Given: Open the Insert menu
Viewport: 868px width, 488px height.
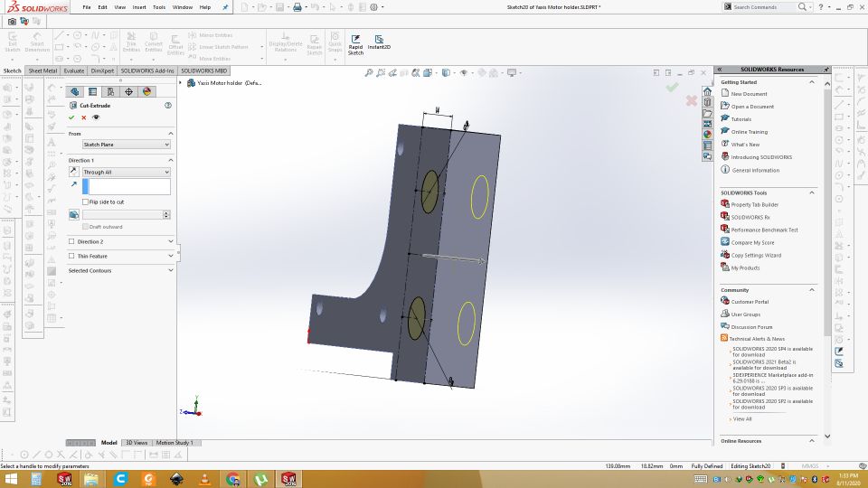Looking at the screenshot, I should pos(139,7).
